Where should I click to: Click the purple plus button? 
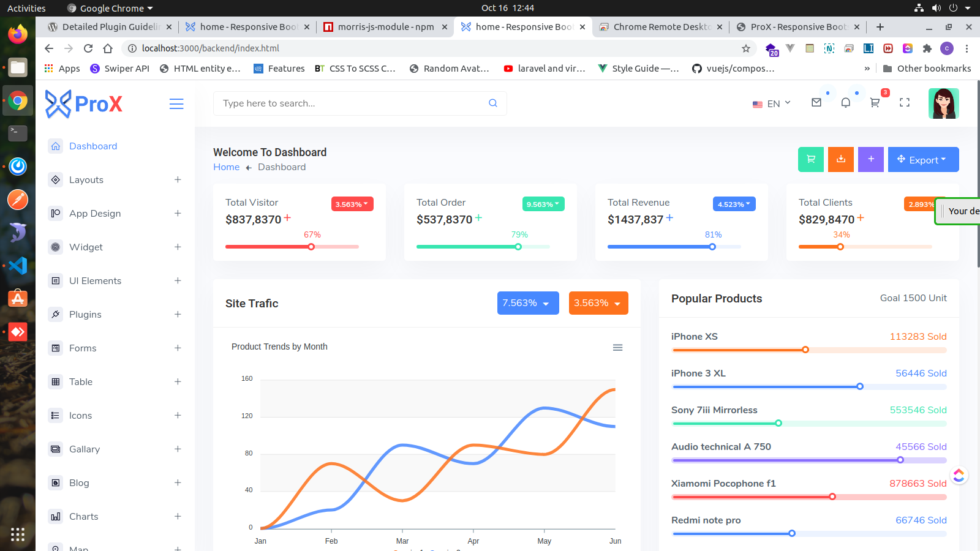[870, 159]
